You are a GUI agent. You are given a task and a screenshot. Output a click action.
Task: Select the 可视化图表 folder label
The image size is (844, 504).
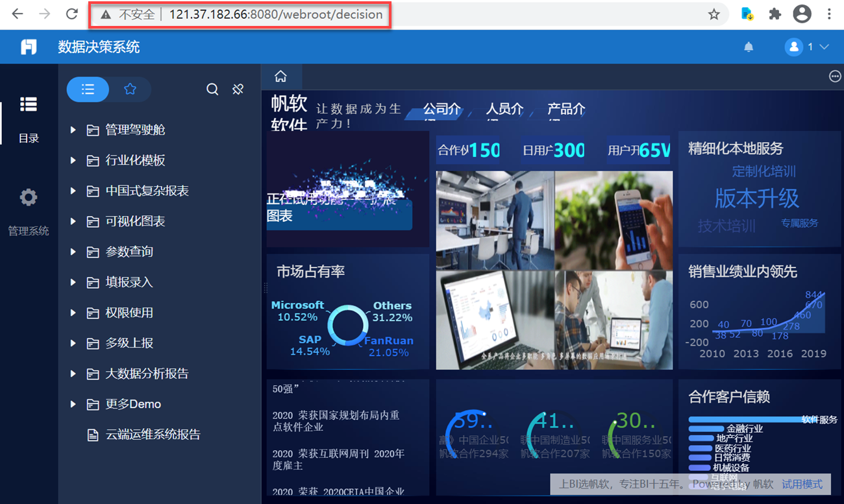136,221
